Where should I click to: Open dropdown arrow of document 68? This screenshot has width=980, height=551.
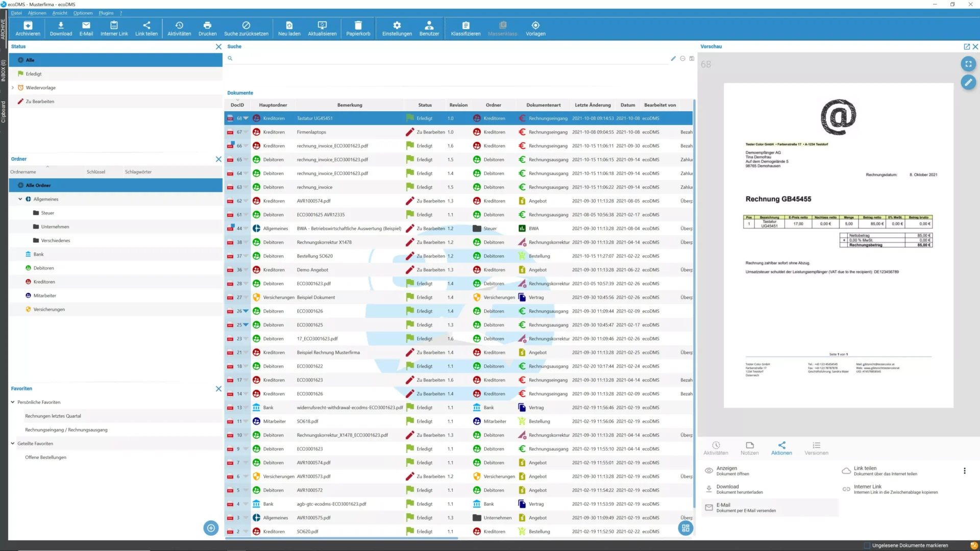(x=246, y=118)
